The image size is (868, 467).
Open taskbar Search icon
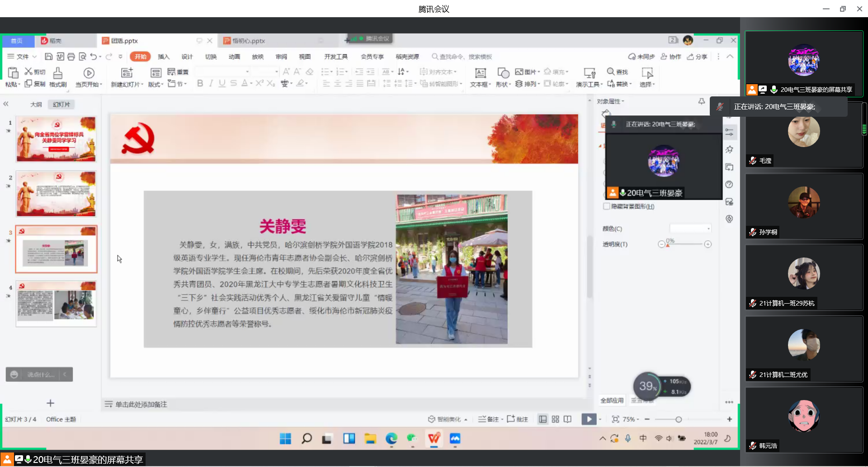(307, 438)
